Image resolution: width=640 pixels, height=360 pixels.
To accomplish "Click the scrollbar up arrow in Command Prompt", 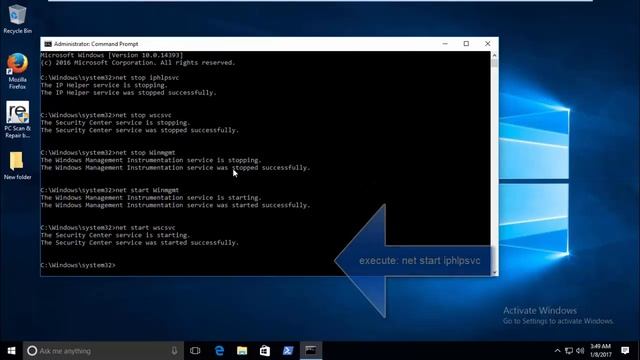I will pos(494,55).
